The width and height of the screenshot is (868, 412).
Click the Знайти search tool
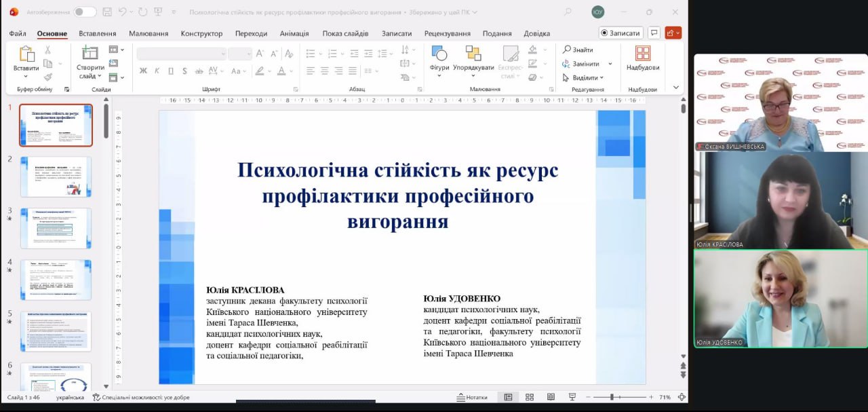[577, 50]
